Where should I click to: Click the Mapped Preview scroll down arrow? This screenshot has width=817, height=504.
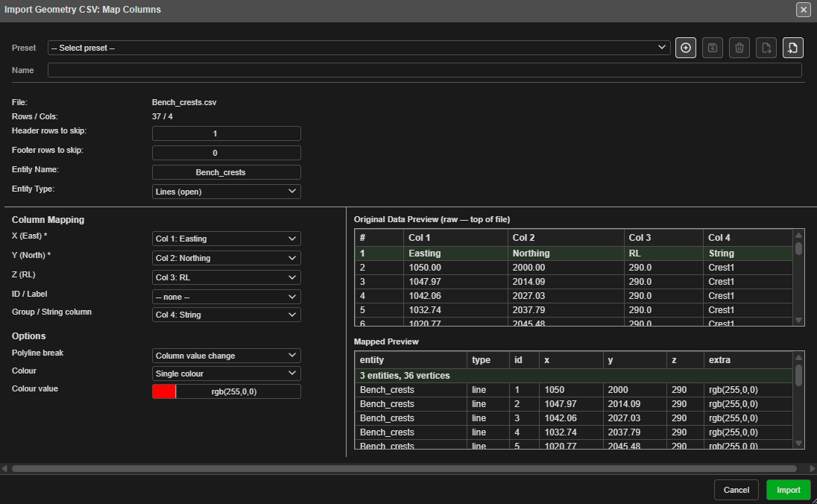pos(798,444)
